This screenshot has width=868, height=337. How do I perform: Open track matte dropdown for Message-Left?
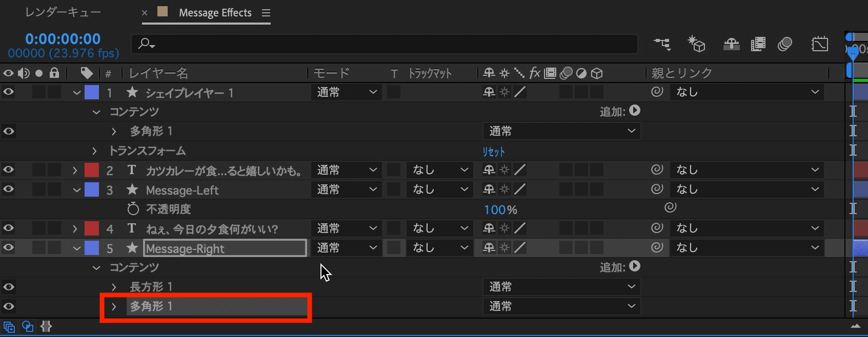point(440,189)
